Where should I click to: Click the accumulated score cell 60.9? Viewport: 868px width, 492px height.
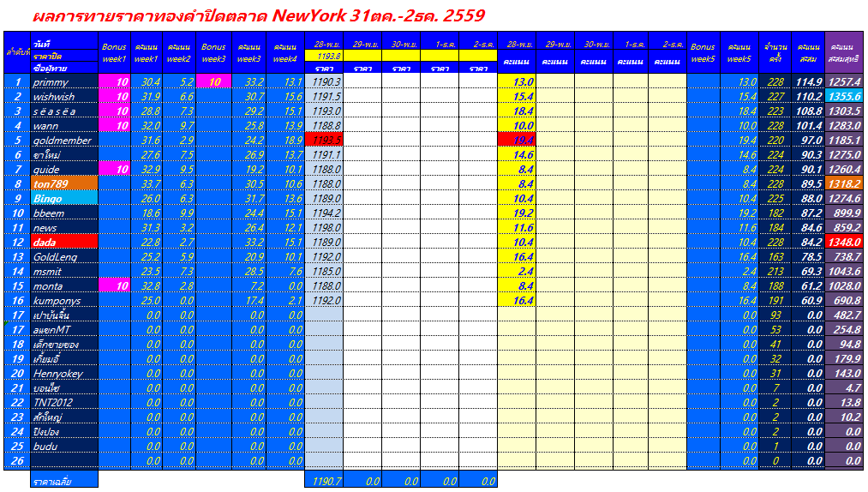[808, 300]
